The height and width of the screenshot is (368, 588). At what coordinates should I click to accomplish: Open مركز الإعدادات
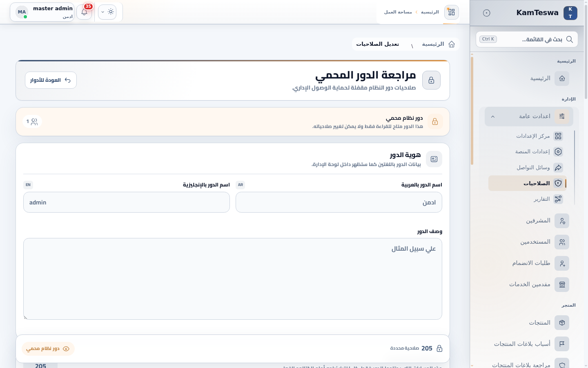[528, 136]
